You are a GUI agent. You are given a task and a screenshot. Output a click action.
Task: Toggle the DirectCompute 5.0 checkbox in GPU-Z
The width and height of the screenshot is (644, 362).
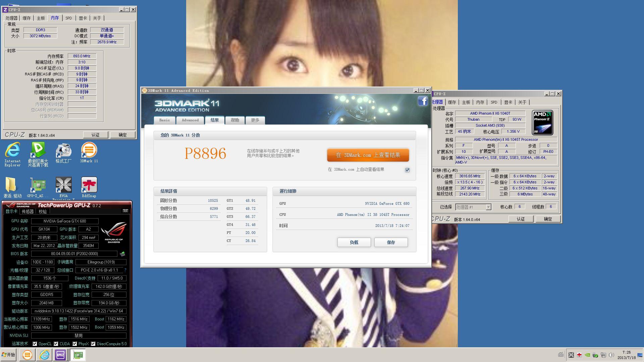click(x=93, y=344)
